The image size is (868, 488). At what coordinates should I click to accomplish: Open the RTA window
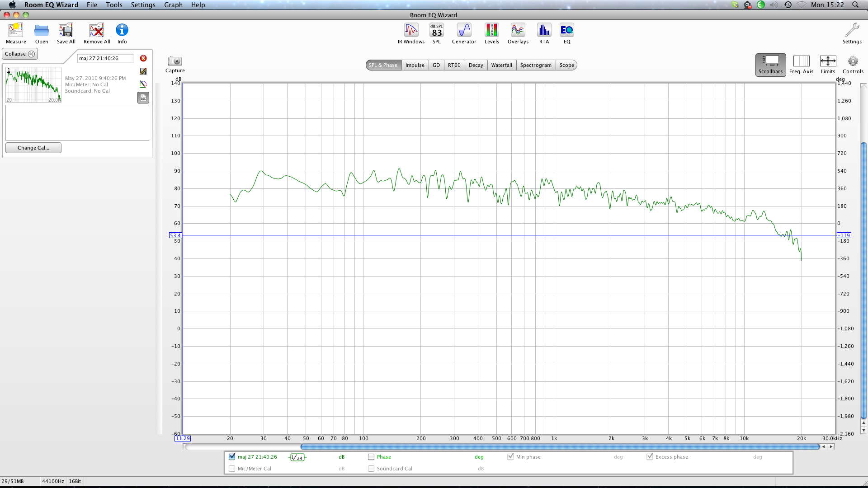(544, 31)
